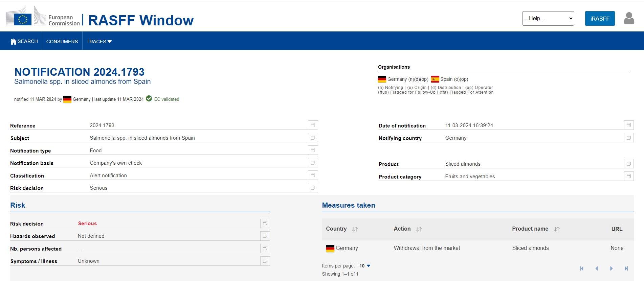
Task: Click 'Not defined' hazards value
Action: [x=91, y=236]
